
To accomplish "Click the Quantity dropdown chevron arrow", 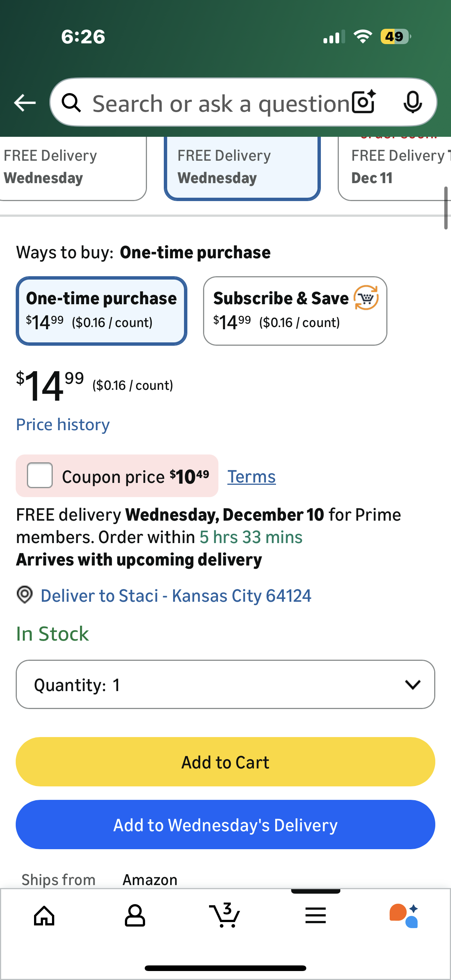I will tap(412, 684).
